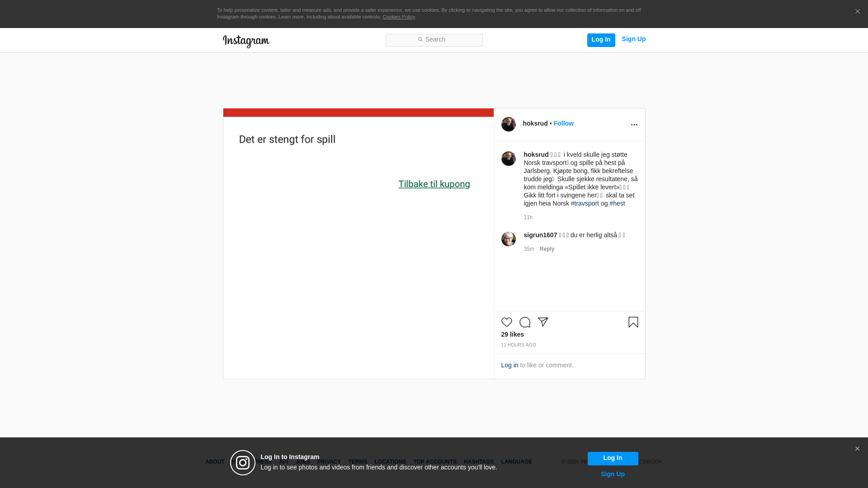Click the Instagram camera icon in banner
The width and height of the screenshot is (868, 488).
[x=243, y=463]
